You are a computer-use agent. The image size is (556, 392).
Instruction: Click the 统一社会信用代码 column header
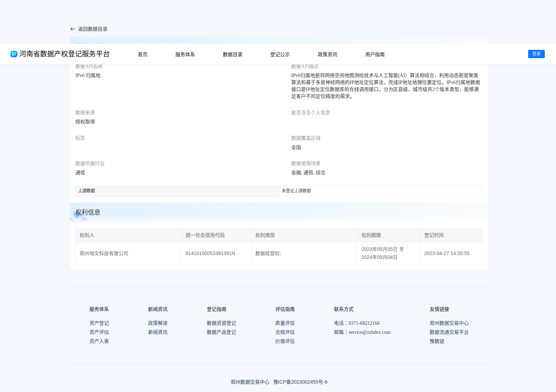click(x=216, y=236)
